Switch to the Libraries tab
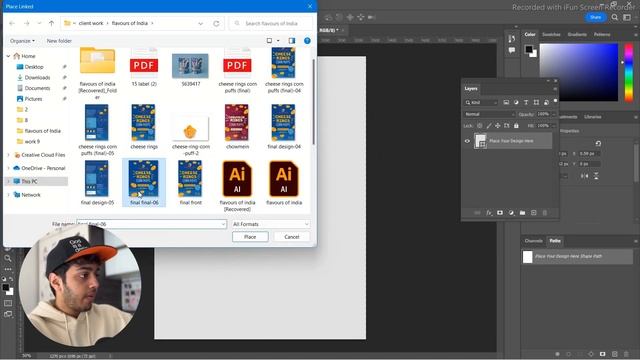The image size is (640, 360). point(592,117)
